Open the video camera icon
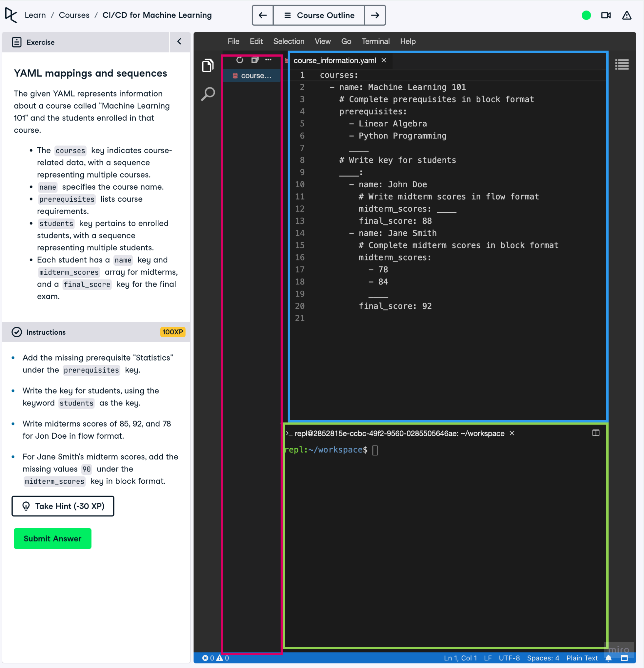This screenshot has height=668, width=644. click(x=606, y=15)
